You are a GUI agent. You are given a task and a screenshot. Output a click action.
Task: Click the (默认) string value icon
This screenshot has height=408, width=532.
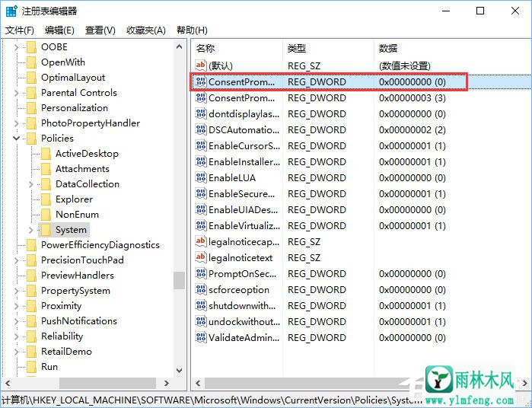tap(200, 65)
